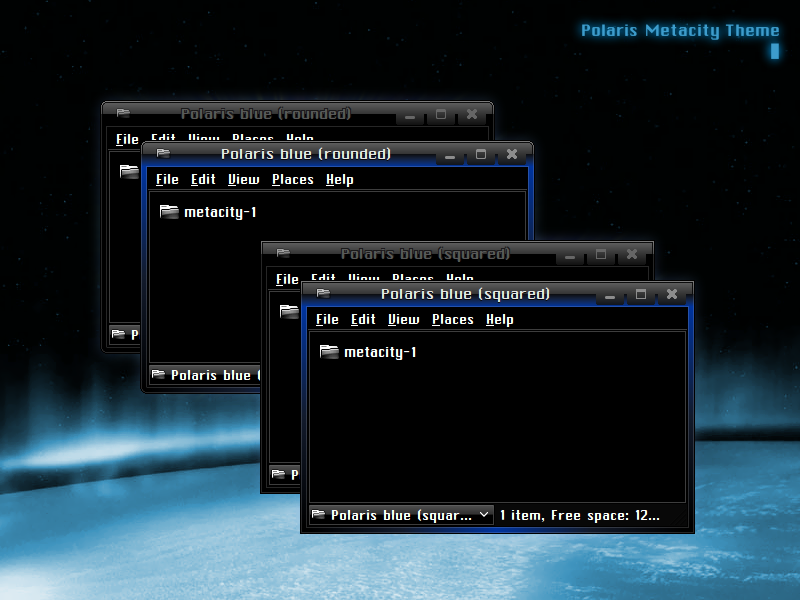Image resolution: width=800 pixels, height=600 pixels.
Task: Select metacity-1 folder icon in focused squared window
Action: click(x=329, y=352)
